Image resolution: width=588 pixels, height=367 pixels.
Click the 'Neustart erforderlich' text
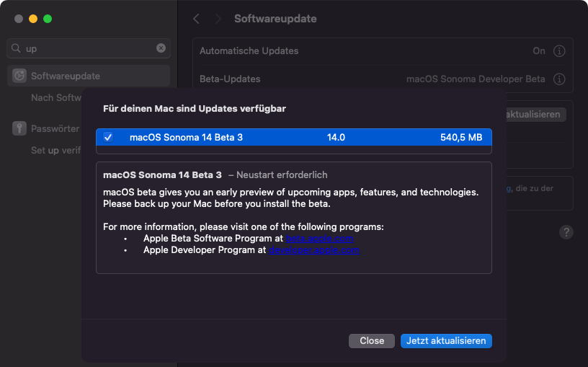(282, 175)
